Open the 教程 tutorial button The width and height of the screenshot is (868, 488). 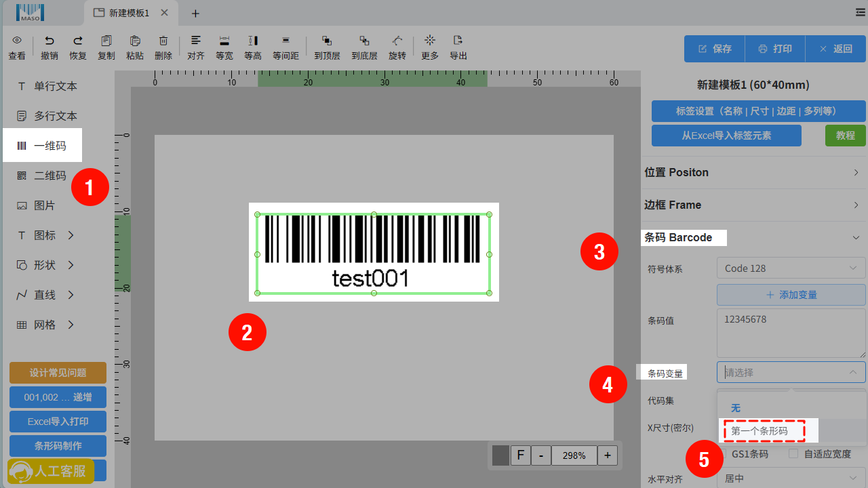846,136
